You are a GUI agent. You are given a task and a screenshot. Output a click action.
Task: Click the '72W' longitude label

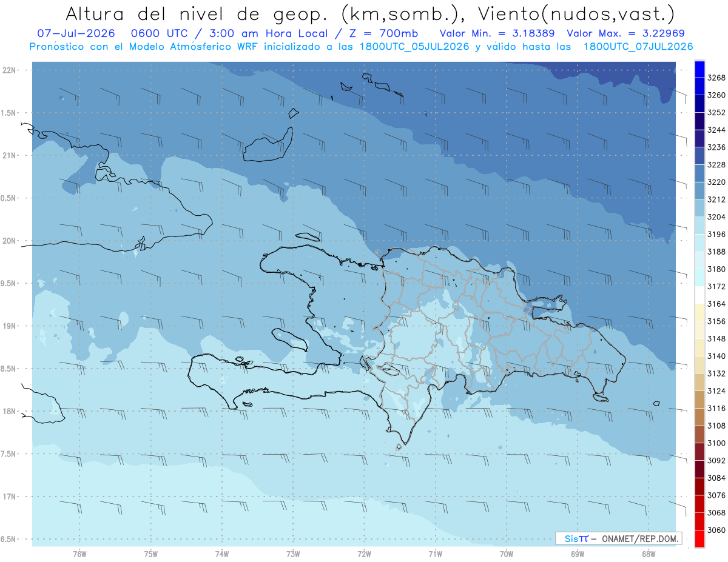[365, 554]
